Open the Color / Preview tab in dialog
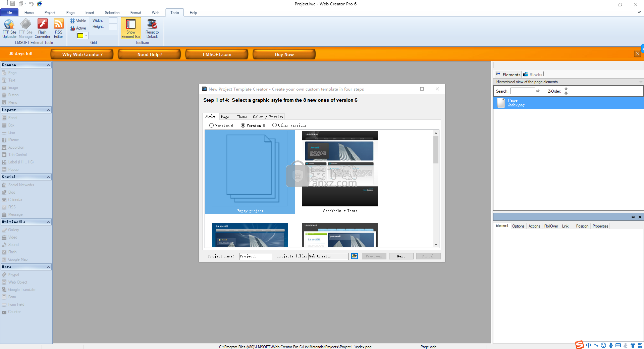 pyautogui.click(x=268, y=117)
